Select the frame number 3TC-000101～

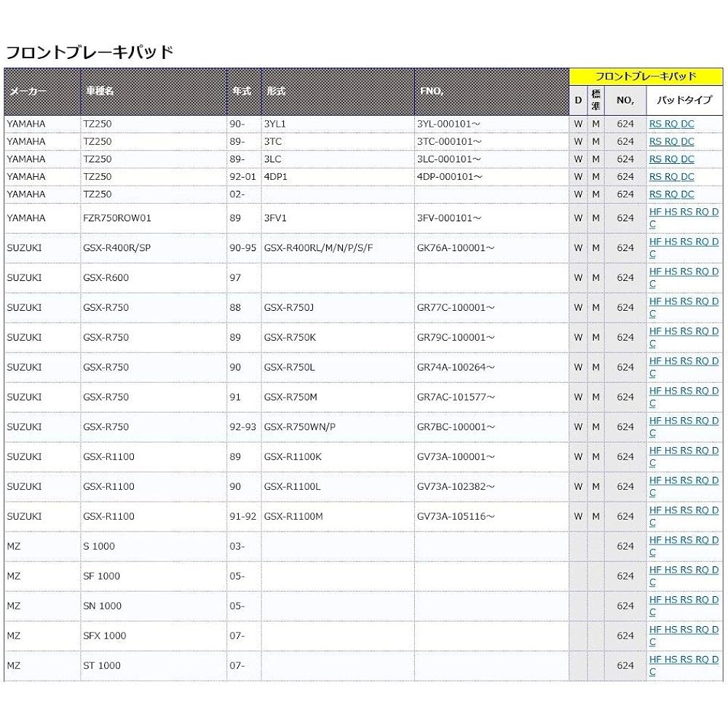tap(449, 142)
